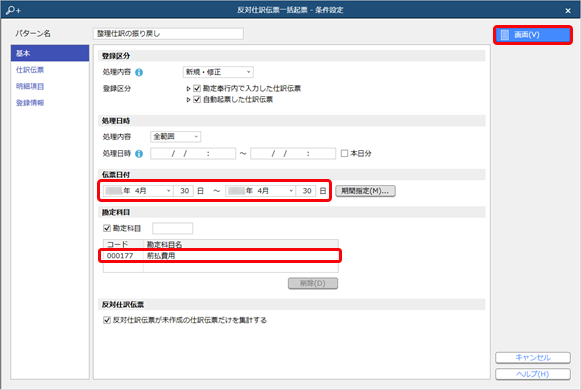581x390 pixels.
Task: Click the 画面(V) button
Action: coord(533,35)
